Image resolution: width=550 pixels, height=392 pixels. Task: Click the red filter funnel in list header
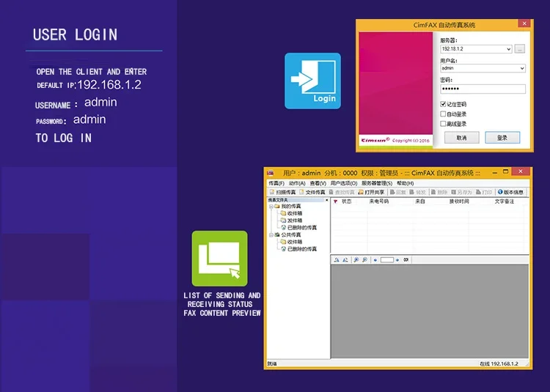coord(336,201)
